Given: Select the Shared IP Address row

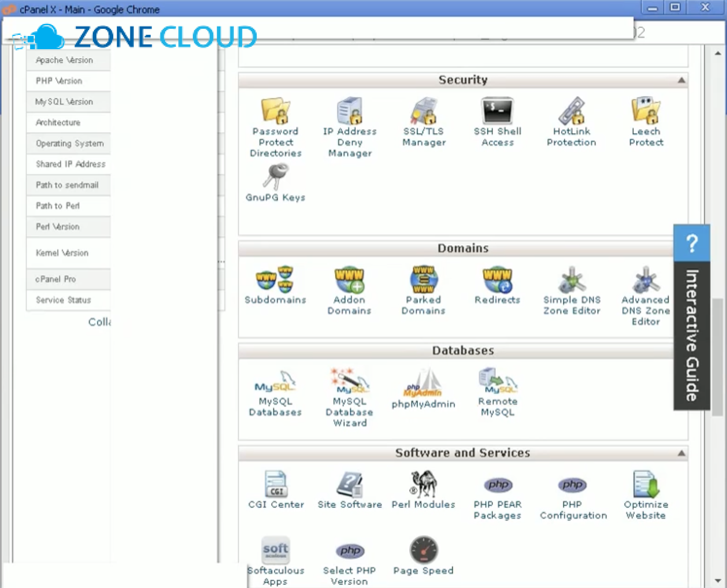Looking at the screenshot, I should coord(68,164).
